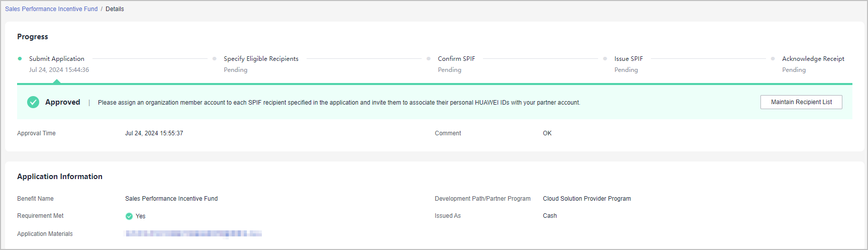868x250 pixels.
Task: Click the Application Information section heading
Action: pos(60,177)
